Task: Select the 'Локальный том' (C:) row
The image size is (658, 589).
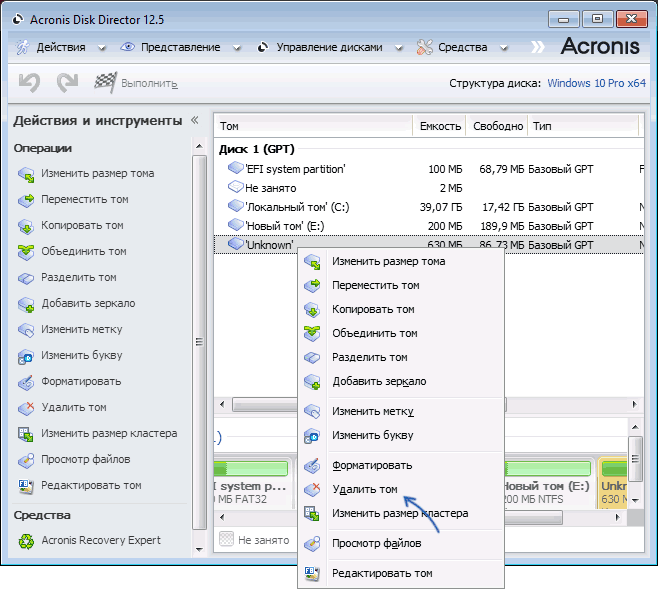Action: pyautogui.click(x=300, y=206)
